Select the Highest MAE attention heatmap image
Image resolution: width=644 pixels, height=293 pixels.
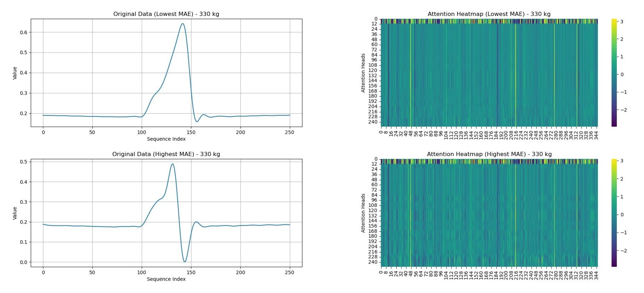(489, 213)
